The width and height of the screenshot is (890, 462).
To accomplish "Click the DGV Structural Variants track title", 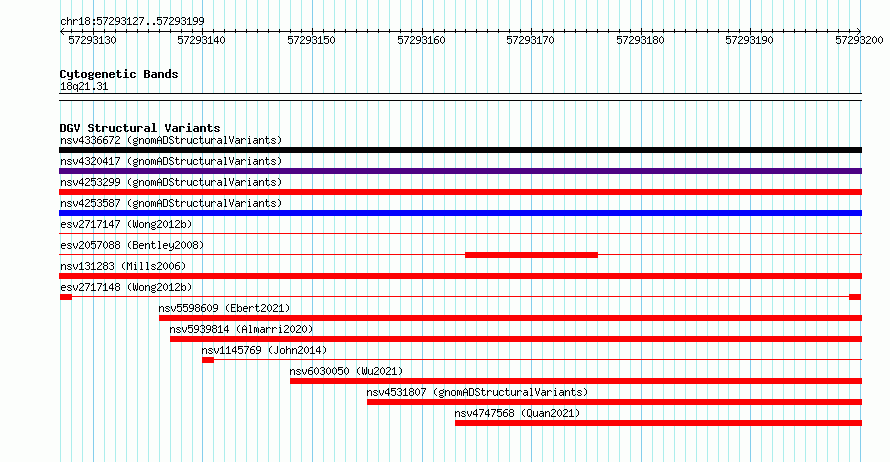I will [x=140, y=128].
